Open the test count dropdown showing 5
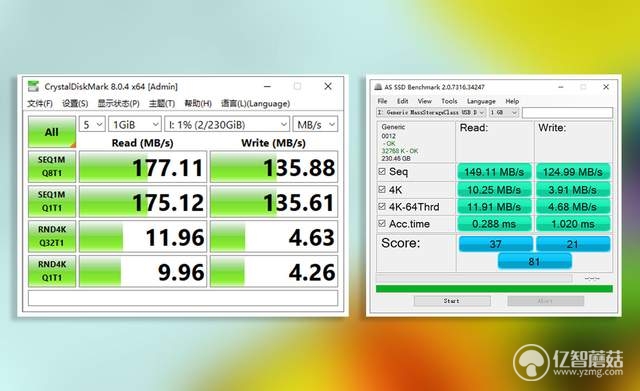The image size is (640, 391). (92, 124)
